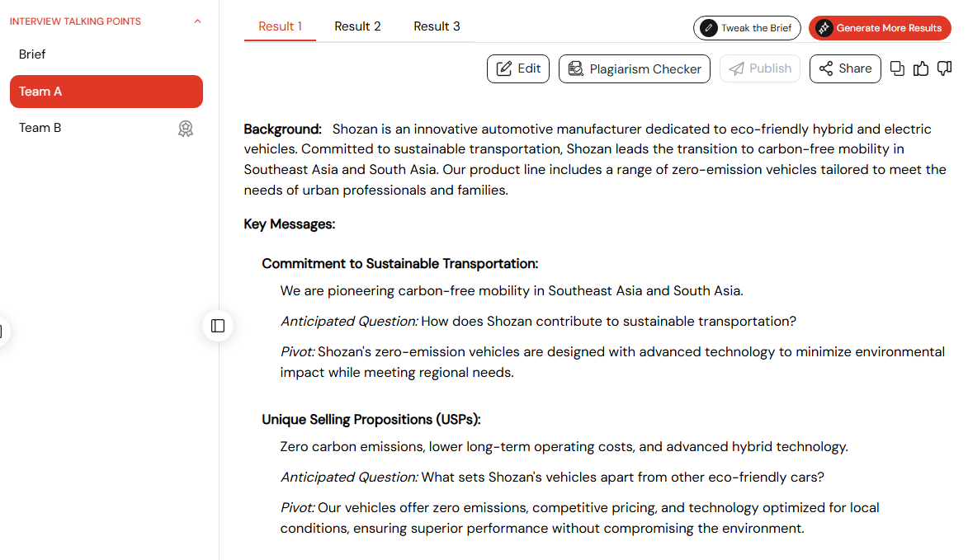Click the line 'We are pioneering carbon-free mobility'
Viewport: 968px width, 560px height.
pos(512,290)
